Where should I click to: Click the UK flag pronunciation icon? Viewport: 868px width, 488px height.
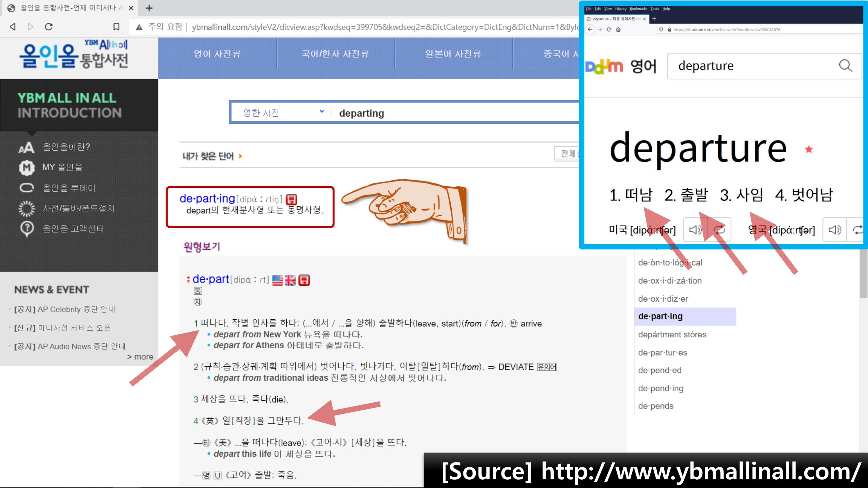tap(290, 280)
